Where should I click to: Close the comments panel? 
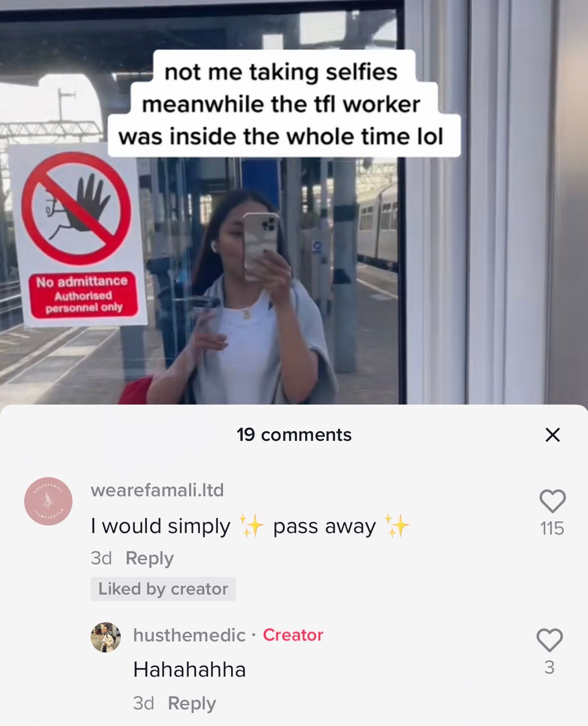[552, 434]
